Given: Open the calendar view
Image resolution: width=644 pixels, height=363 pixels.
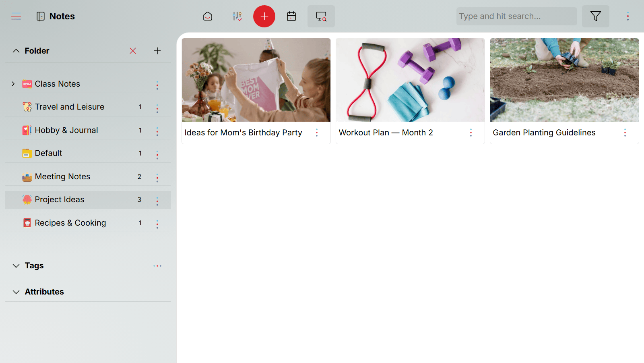Looking at the screenshot, I should 291,16.
